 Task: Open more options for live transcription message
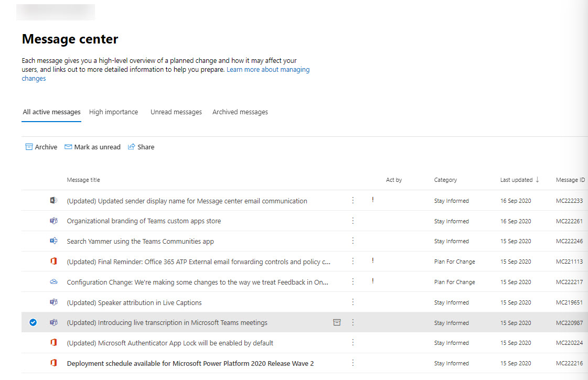point(353,322)
